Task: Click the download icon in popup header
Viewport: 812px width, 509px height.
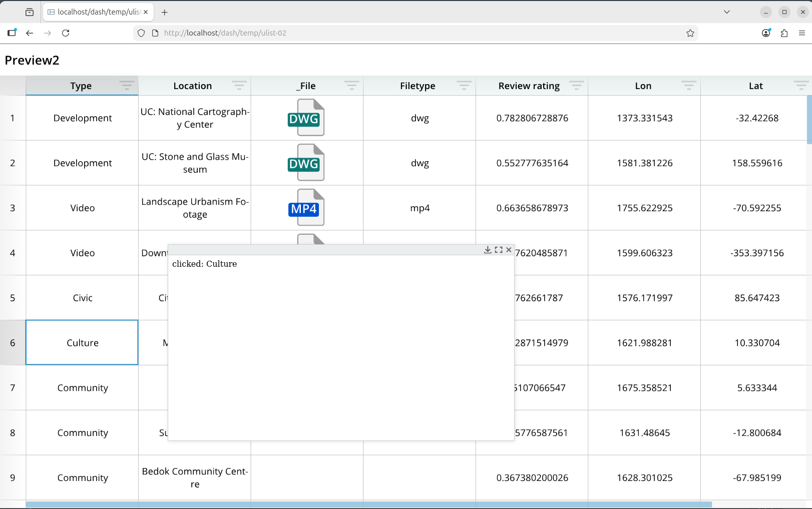Action: click(488, 250)
